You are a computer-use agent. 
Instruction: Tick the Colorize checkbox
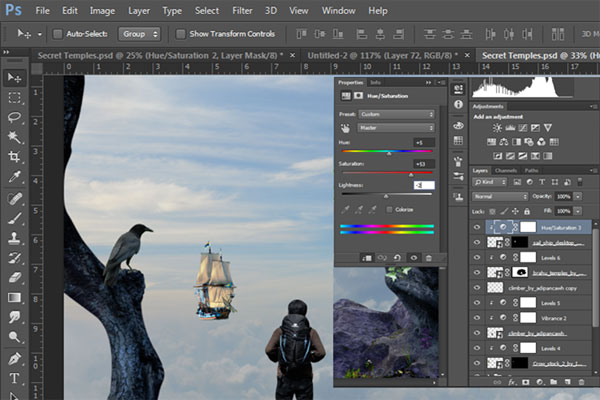[x=389, y=209]
